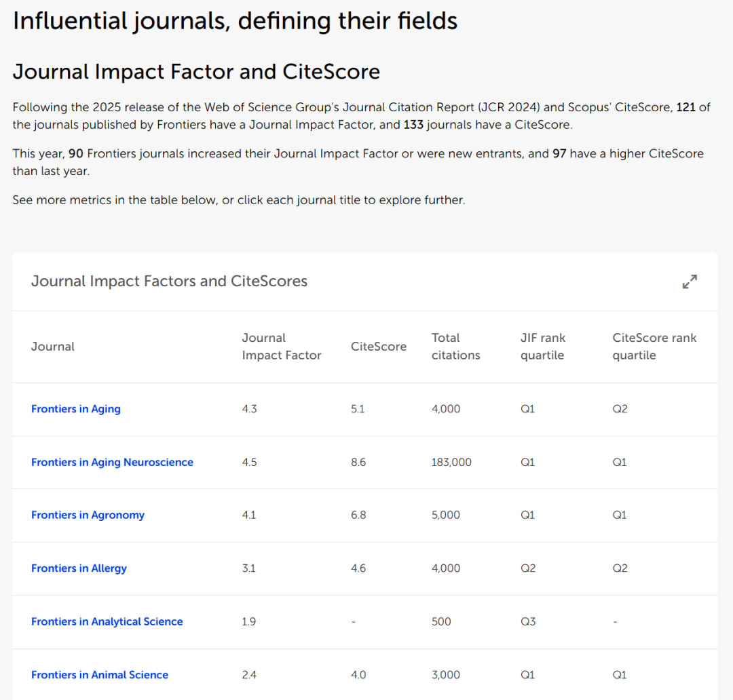Click the Journal column header
The image size is (733, 700).
(x=53, y=347)
